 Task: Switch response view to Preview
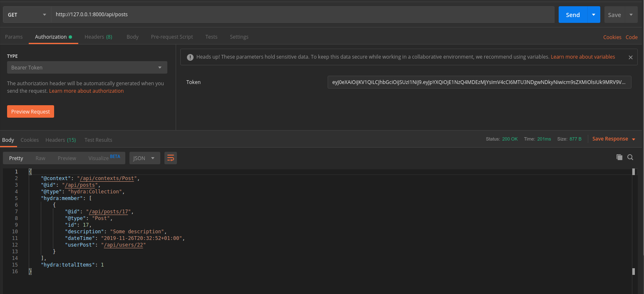pyautogui.click(x=67, y=158)
